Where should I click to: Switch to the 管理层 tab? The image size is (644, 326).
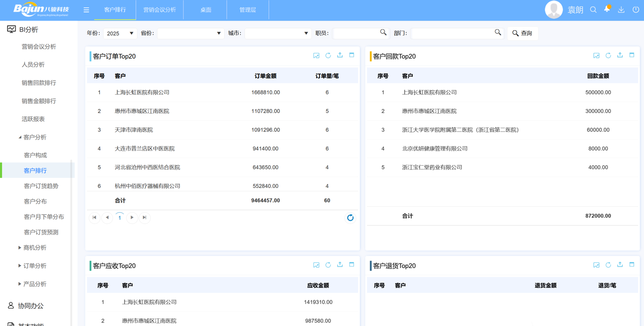(247, 10)
